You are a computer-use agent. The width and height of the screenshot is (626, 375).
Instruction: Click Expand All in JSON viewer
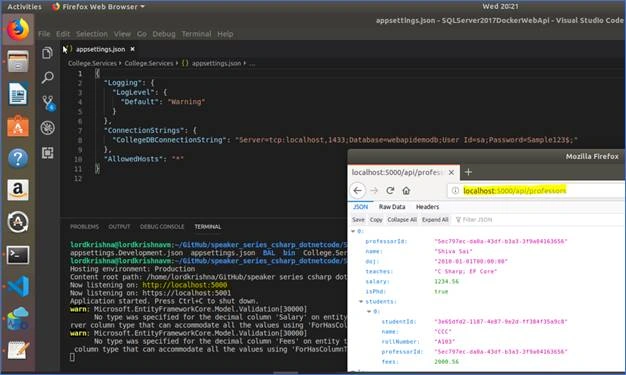coord(435,220)
